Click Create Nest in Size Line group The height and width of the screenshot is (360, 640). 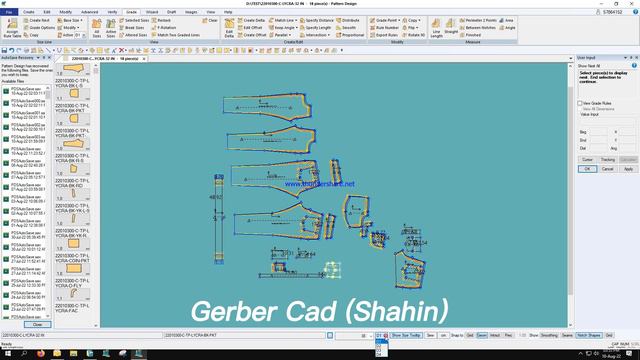point(36,20)
